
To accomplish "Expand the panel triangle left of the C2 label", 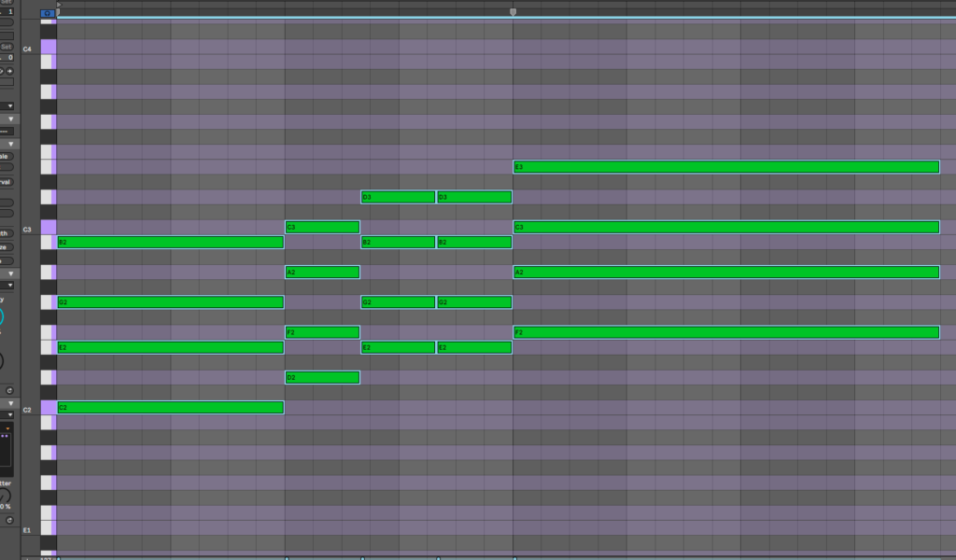I will 11,403.
